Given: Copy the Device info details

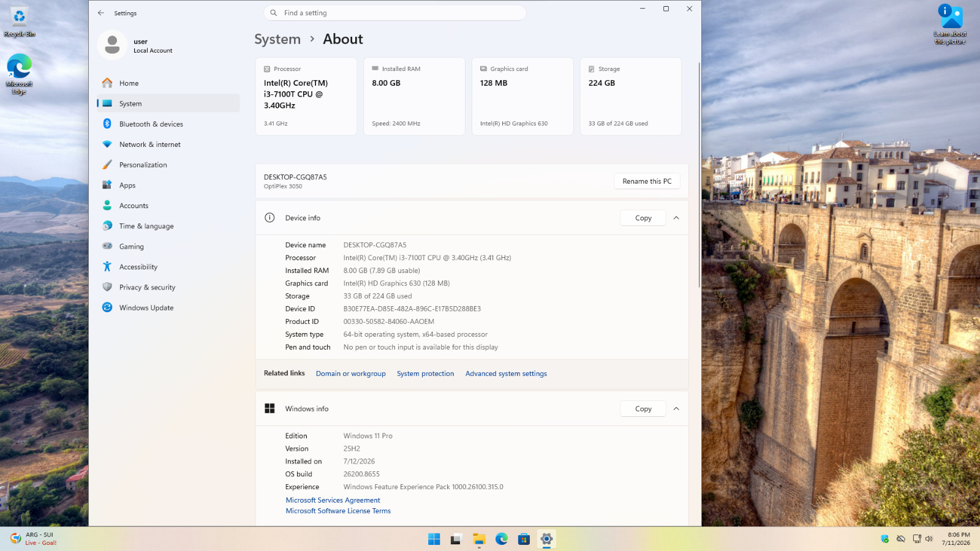Looking at the screenshot, I should pyautogui.click(x=643, y=218).
